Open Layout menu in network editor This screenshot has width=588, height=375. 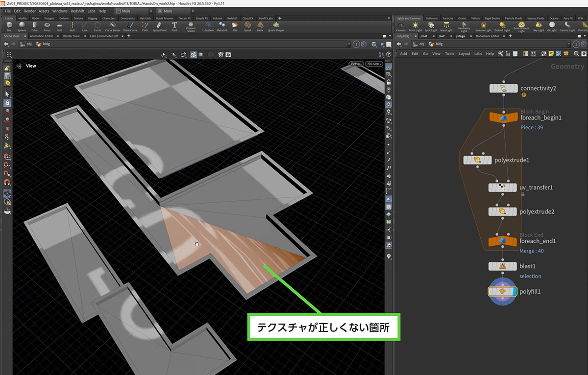coord(464,54)
